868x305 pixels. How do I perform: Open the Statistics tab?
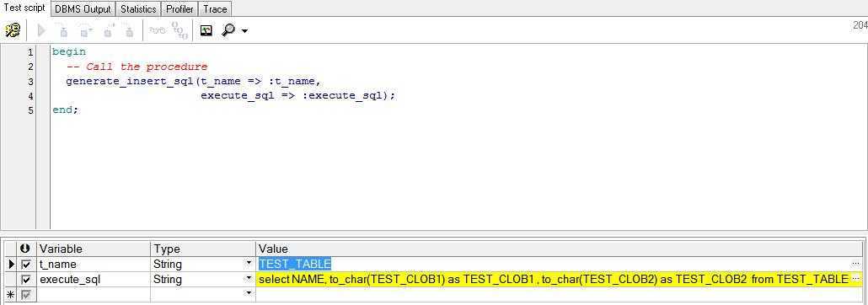[138, 9]
